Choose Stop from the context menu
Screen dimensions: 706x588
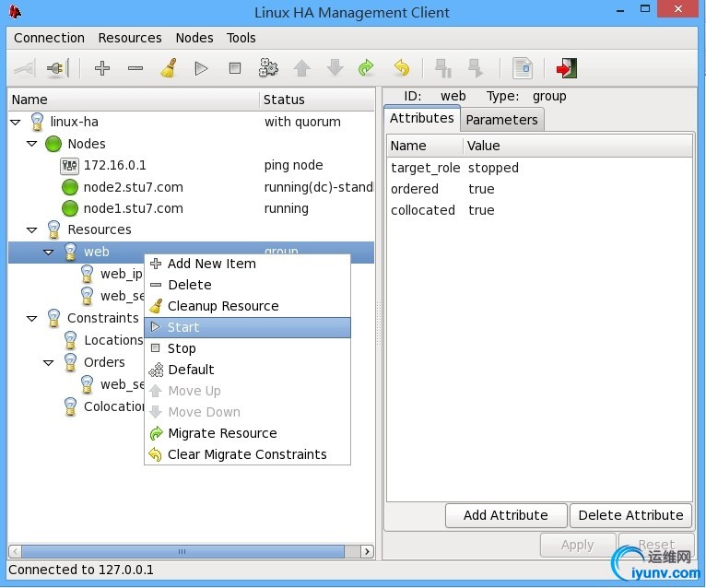coord(247,348)
